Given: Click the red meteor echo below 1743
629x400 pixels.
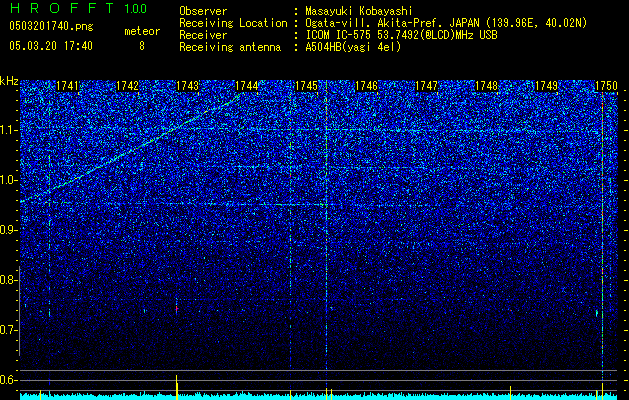Looking at the screenshot, I should coord(177,308).
